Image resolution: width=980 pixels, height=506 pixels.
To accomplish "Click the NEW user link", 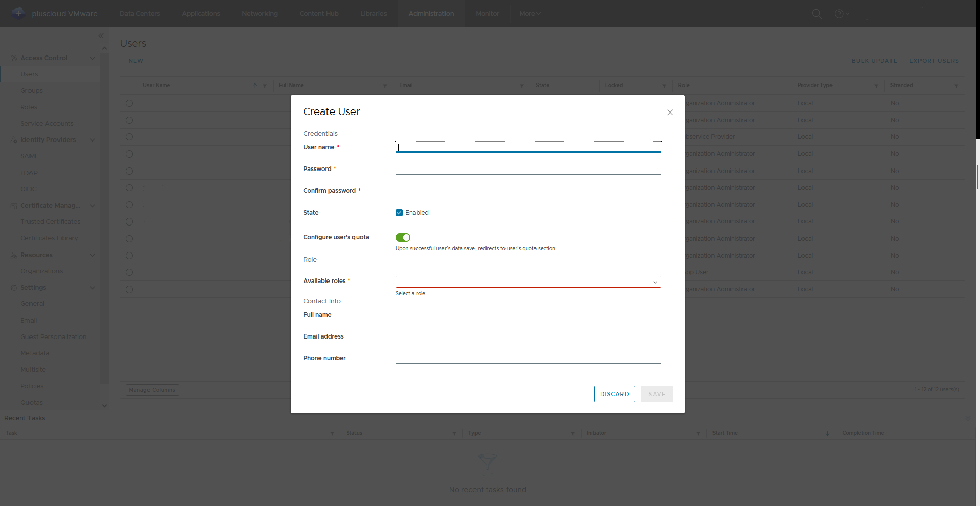I will coord(136,61).
